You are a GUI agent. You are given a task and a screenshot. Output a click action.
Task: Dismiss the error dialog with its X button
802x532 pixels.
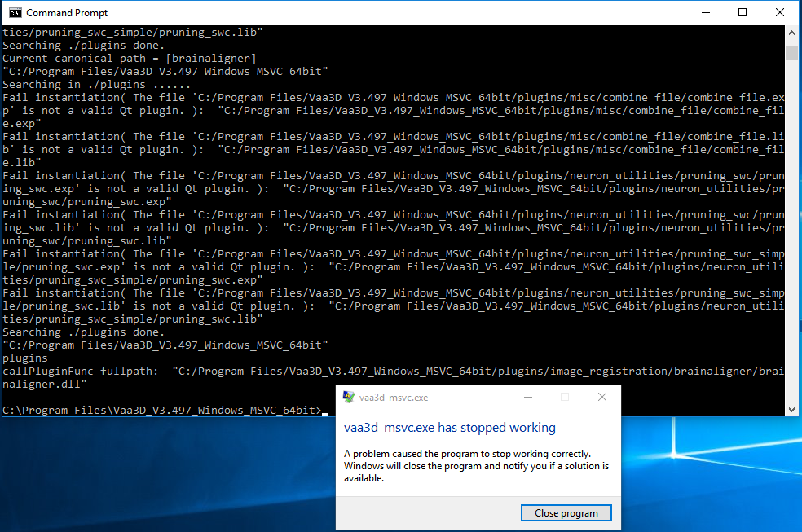point(601,398)
